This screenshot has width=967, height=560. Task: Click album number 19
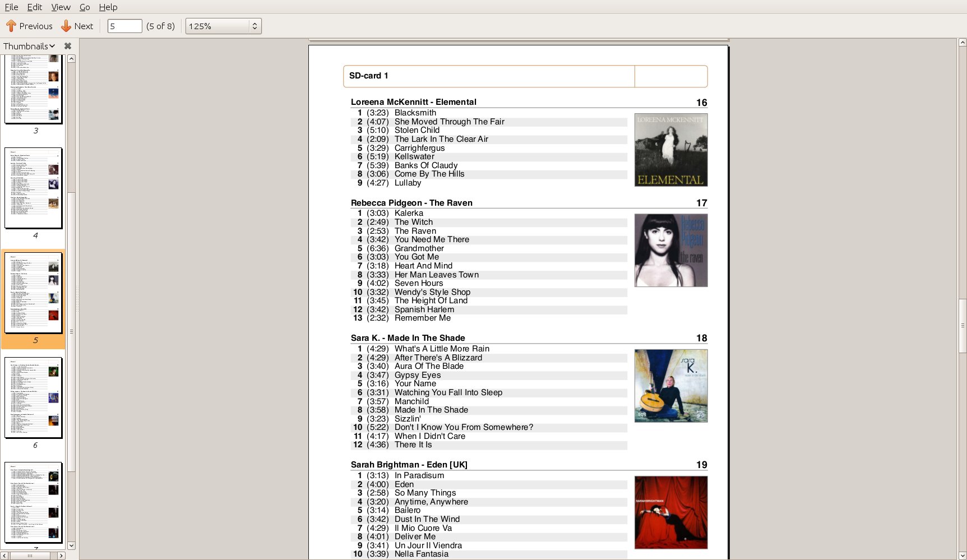701,465
